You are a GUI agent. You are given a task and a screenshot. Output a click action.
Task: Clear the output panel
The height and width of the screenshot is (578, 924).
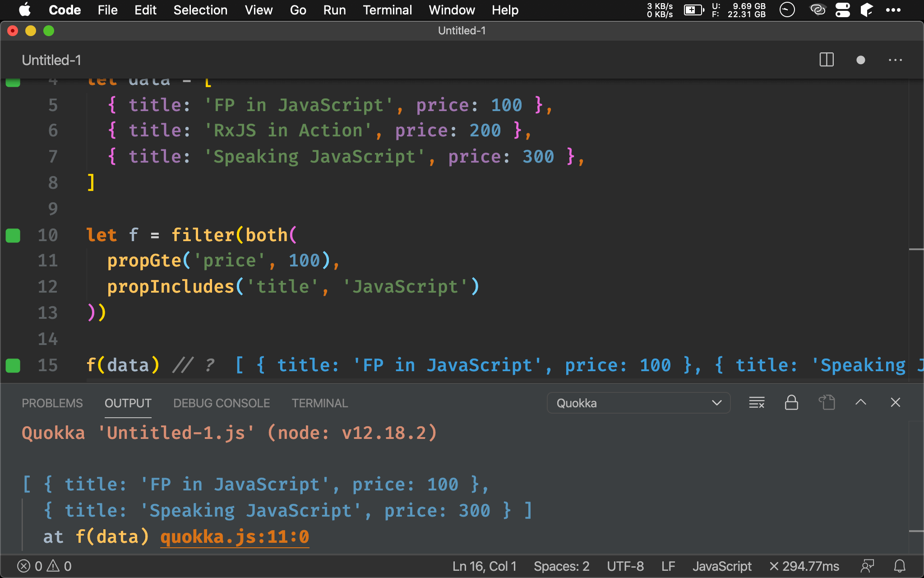(x=757, y=402)
